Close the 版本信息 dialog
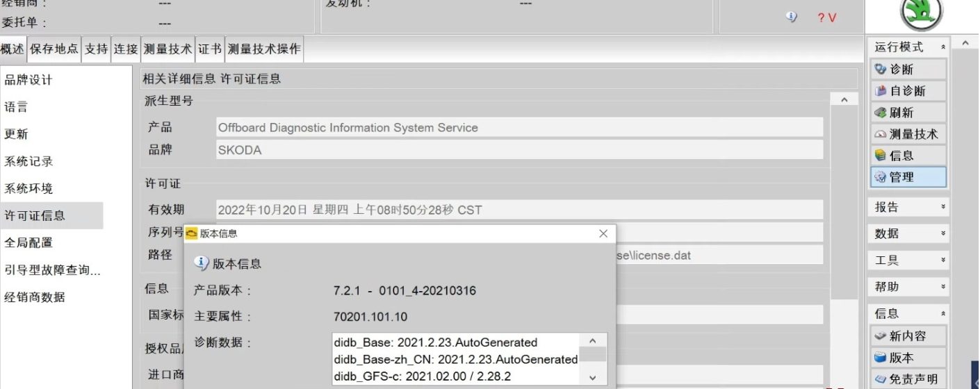Image resolution: width=980 pixels, height=389 pixels. tap(603, 234)
